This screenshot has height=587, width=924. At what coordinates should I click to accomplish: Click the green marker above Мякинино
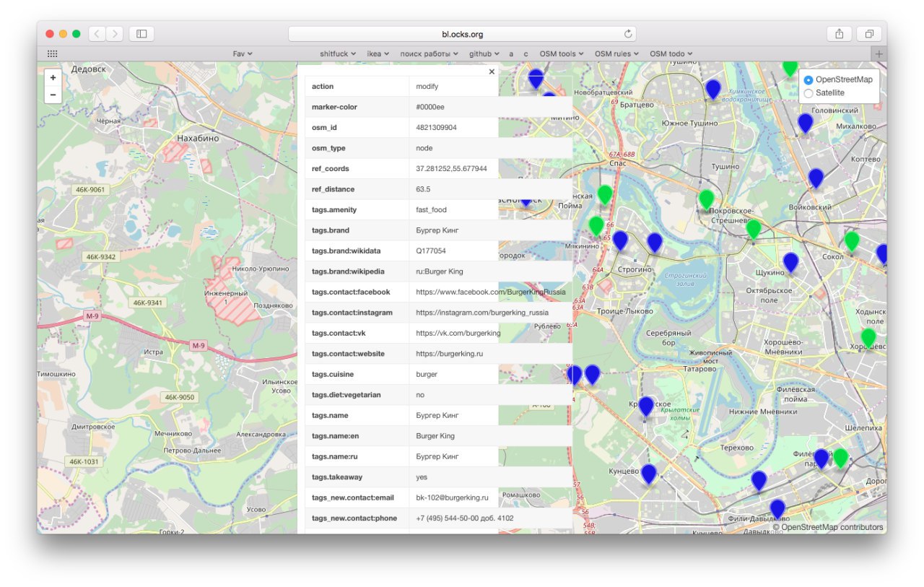click(x=596, y=226)
